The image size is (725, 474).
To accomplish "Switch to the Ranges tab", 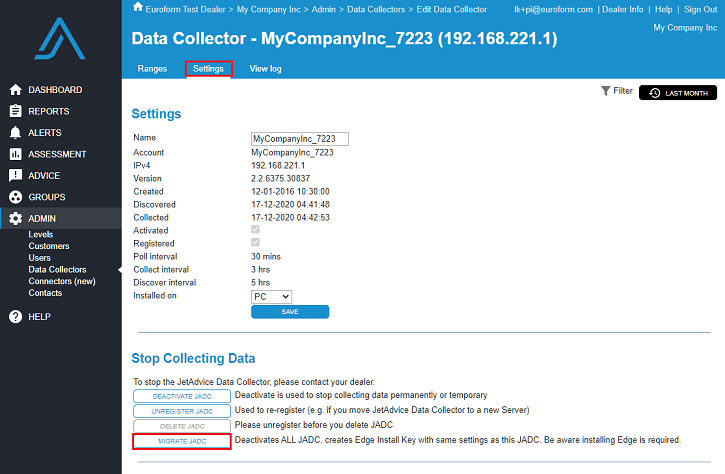I will tap(152, 69).
